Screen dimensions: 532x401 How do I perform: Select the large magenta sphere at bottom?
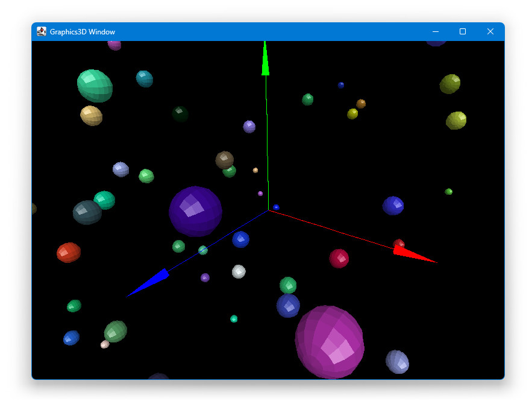coord(330,341)
